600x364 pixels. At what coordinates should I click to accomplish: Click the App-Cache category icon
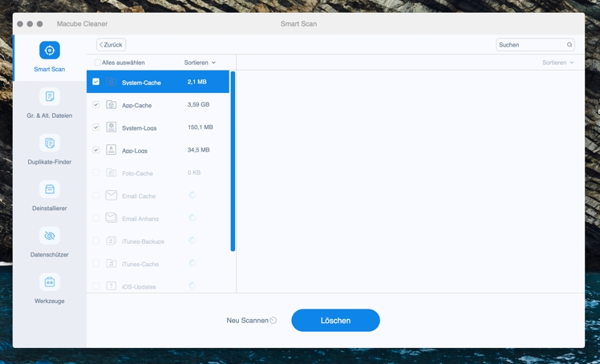click(x=111, y=105)
